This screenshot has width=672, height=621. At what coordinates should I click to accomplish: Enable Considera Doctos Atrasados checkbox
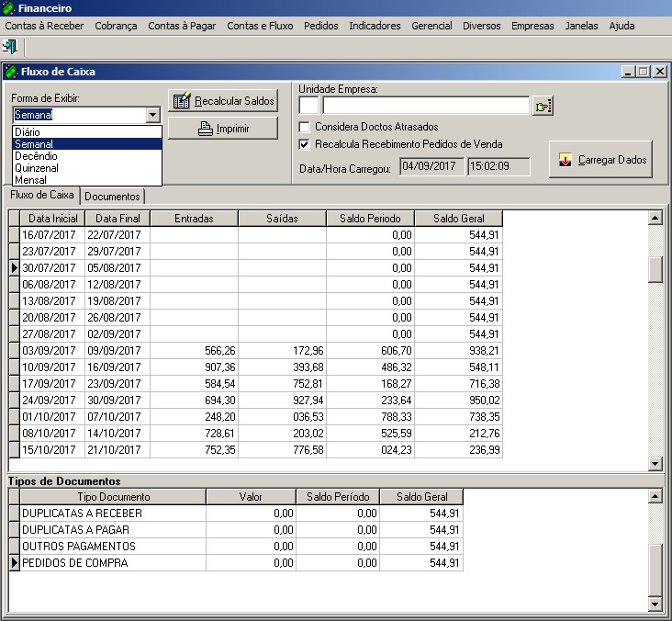305,127
